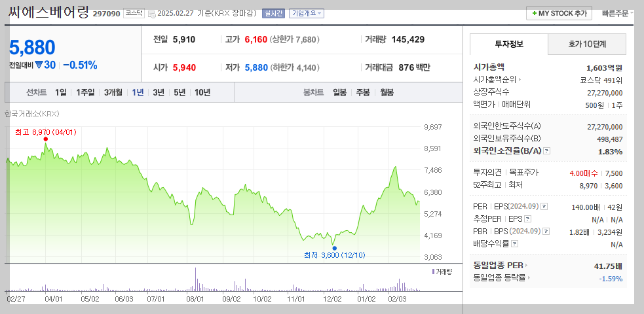Click the 전일 value 5,910
The image size is (644, 314).
(x=184, y=40)
